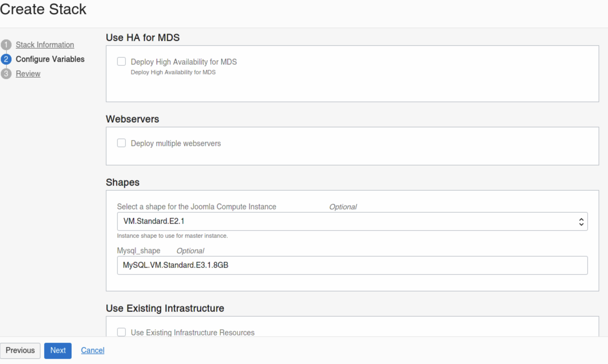Click Deploy High Availability for MDS label
Image resolution: width=608 pixels, height=364 pixels.
click(184, 62)
